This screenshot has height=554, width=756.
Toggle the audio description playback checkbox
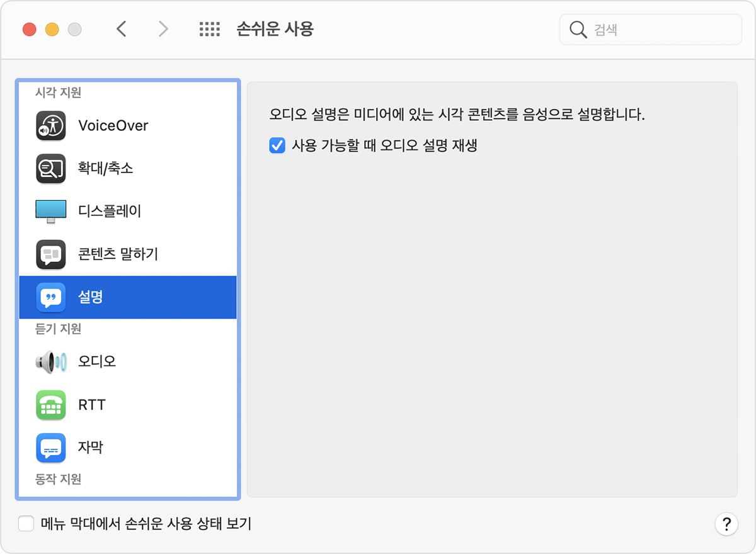click(277, 145)
